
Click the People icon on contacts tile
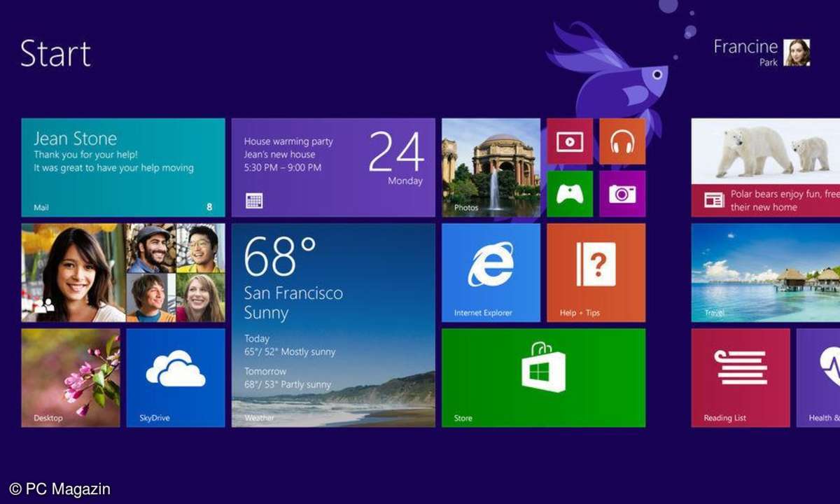pyautogui.click(x=45, y=305)
